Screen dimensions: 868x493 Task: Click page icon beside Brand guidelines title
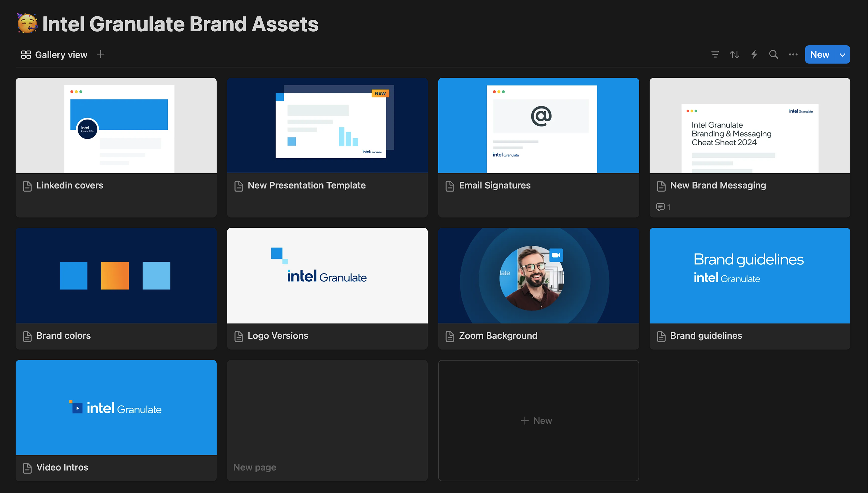click(x=661, y=336)
